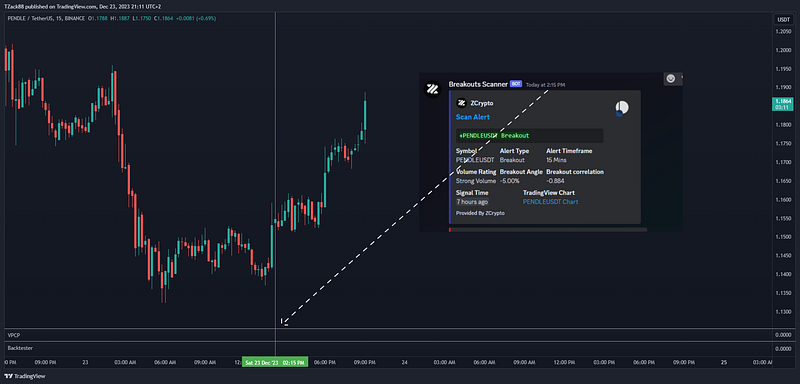Image resolution: width=800 pixels, height=384 pixels.
Task: Click the Backtester pane 0.0000 value
Action: tap(783, 348)
